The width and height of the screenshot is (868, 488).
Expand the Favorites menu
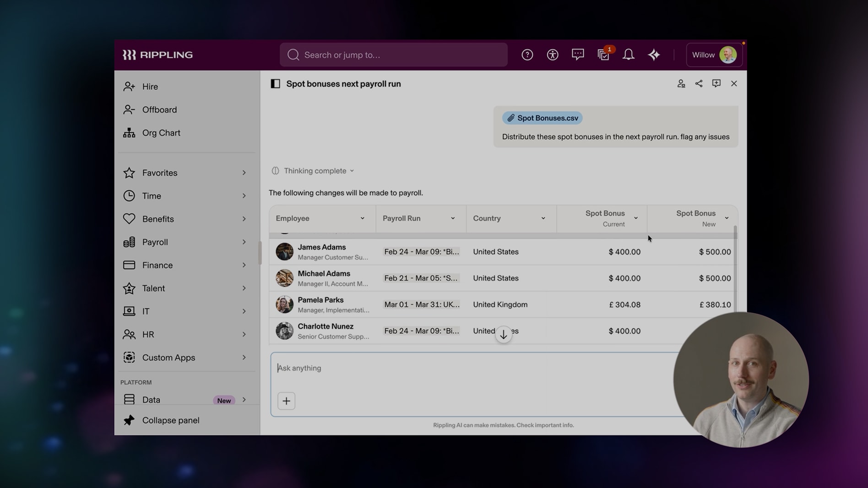point(186,173)
